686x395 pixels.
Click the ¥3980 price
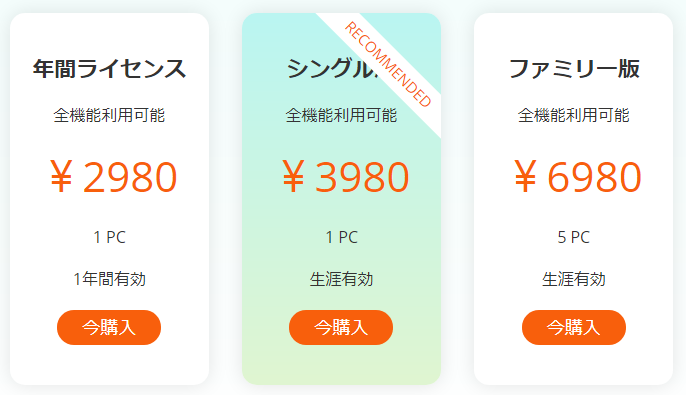(x=345, y=177)
